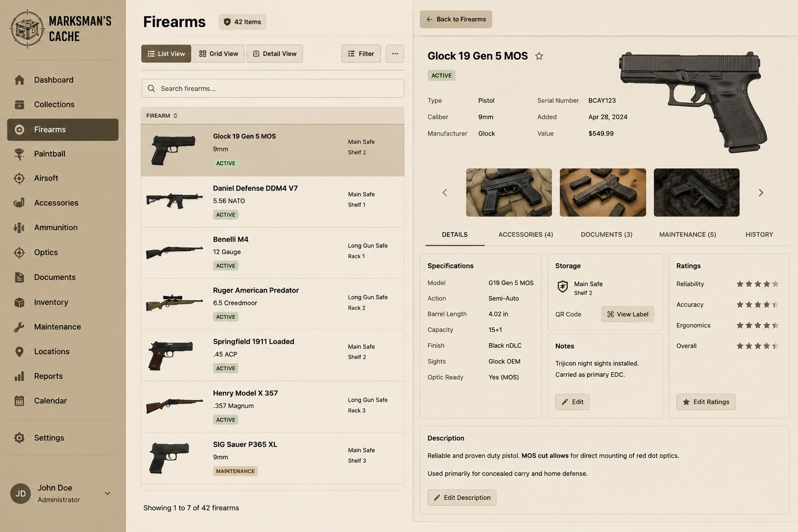This screenshot has height=532, width=798.
Task: Open the Calendar icon in sidebar
Action: coord(19,401)
